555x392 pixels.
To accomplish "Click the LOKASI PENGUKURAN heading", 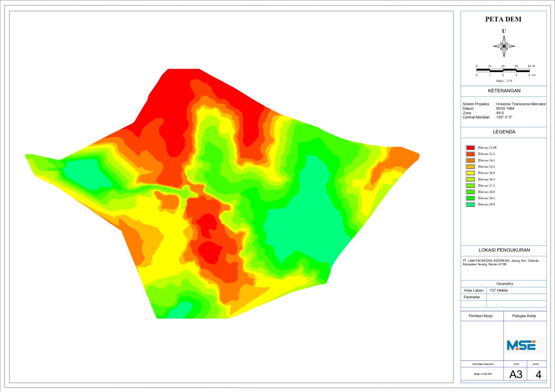I will pyautogui.click(x=504, y=250).
